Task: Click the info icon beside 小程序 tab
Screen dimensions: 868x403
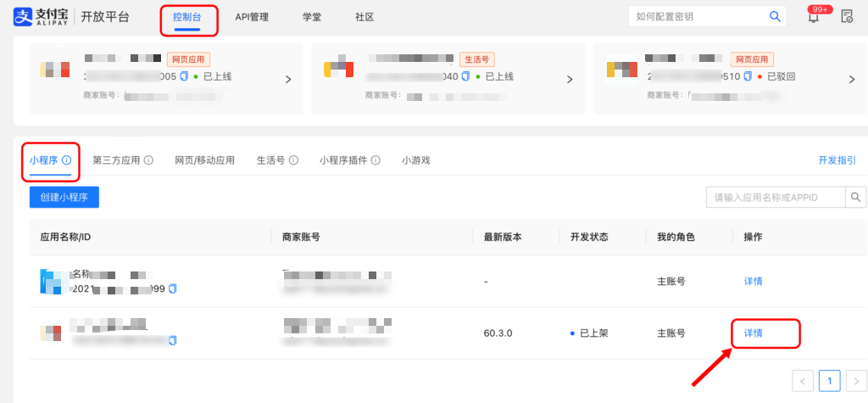Action: click(65, 160)
